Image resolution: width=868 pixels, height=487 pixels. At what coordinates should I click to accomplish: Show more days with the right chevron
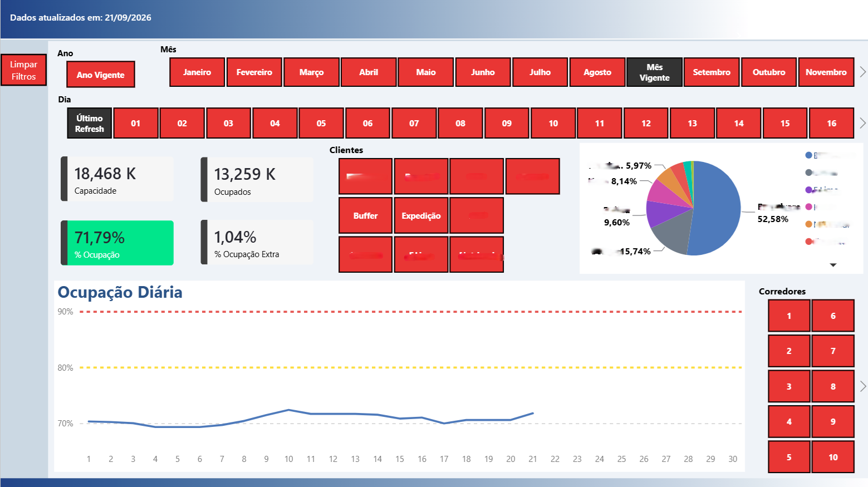862,123
